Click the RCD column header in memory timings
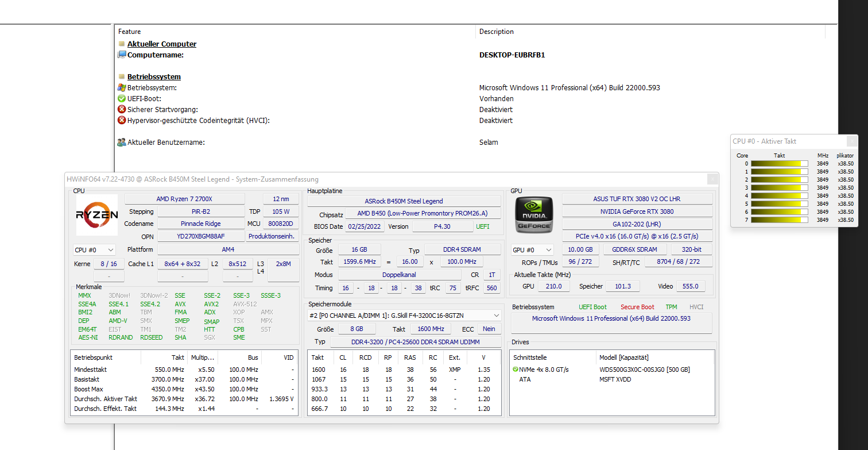 click(365, 357)
